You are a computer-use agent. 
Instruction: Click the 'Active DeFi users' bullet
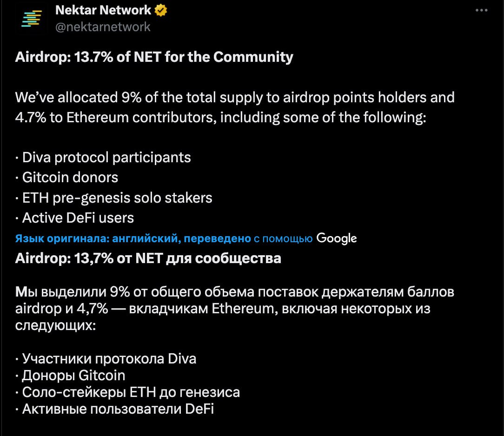click(x=74, y=218)
